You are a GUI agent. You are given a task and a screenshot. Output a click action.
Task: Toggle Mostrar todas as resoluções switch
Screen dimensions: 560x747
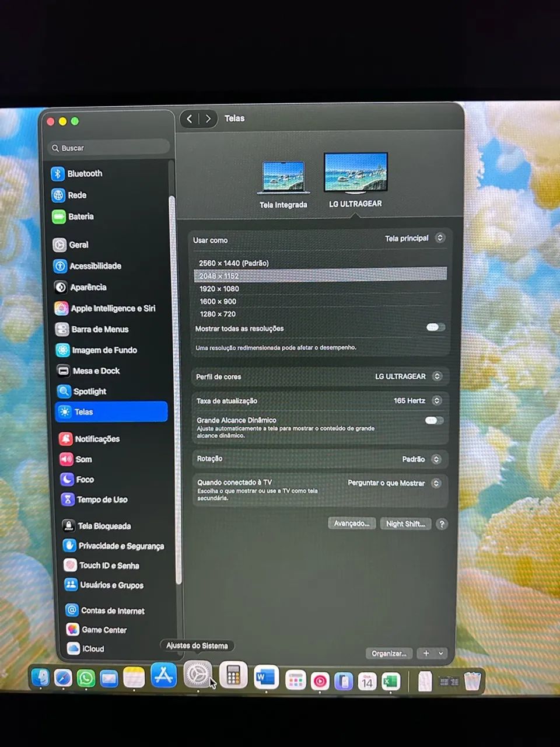click(x=435, y=327)
